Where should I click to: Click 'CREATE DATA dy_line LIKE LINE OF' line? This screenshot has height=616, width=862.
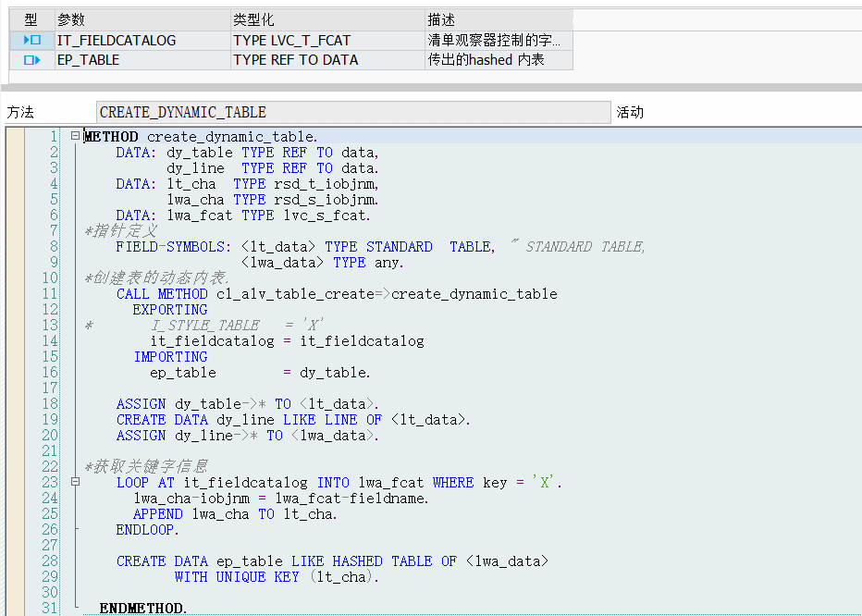click(293, 420)
